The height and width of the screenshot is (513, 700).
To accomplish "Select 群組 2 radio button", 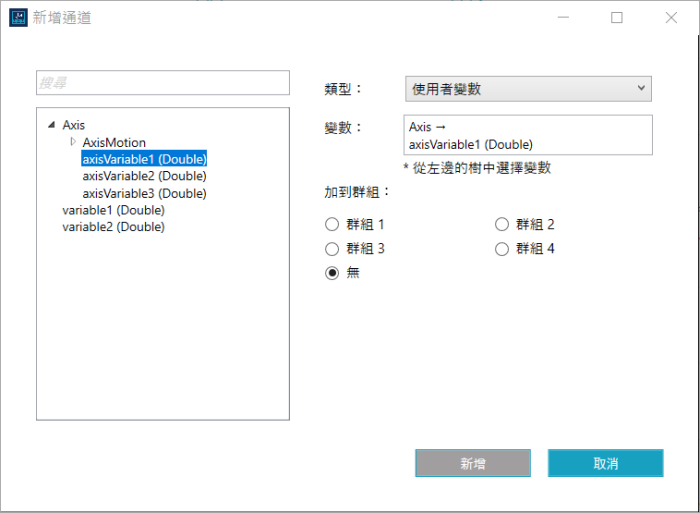I will (502, 225).
